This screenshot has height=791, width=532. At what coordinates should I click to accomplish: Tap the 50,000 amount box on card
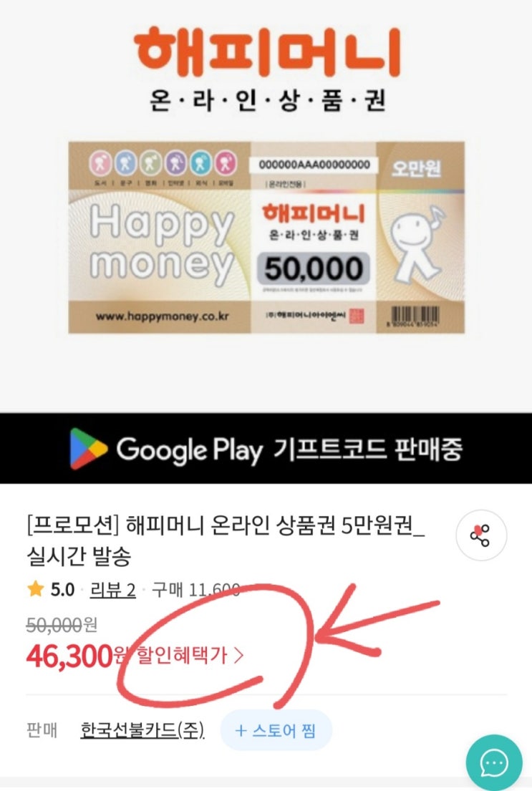tap(314, 268)
